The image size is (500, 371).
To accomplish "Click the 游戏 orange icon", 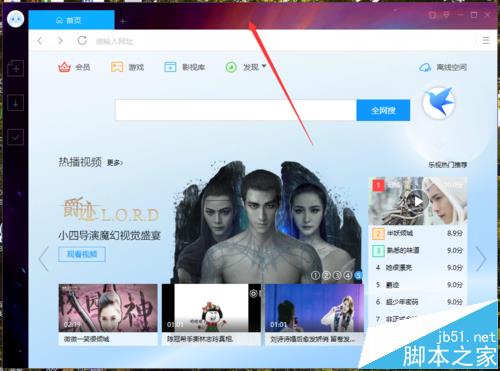I will click(x=117, y=67).
